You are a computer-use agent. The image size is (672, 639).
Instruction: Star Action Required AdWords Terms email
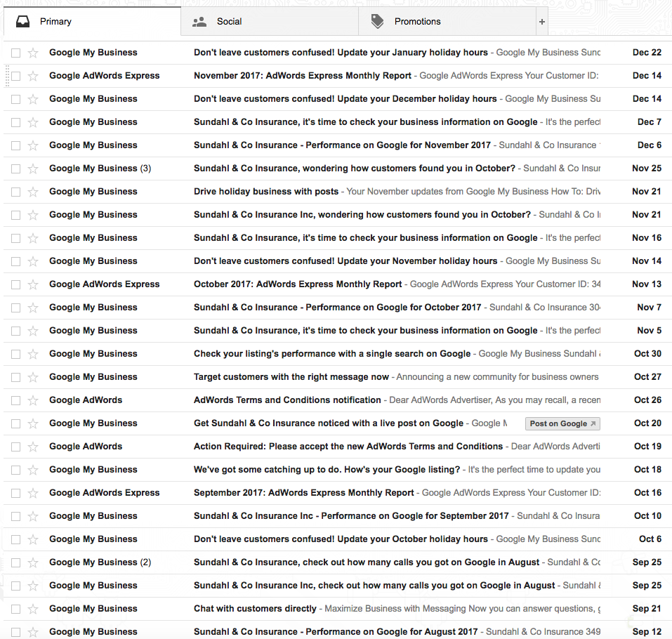coord(33,447)
